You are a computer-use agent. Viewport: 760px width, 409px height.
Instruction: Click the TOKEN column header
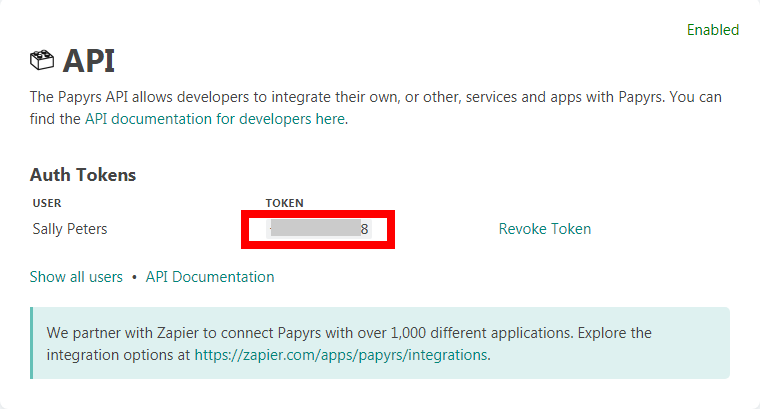285,203
